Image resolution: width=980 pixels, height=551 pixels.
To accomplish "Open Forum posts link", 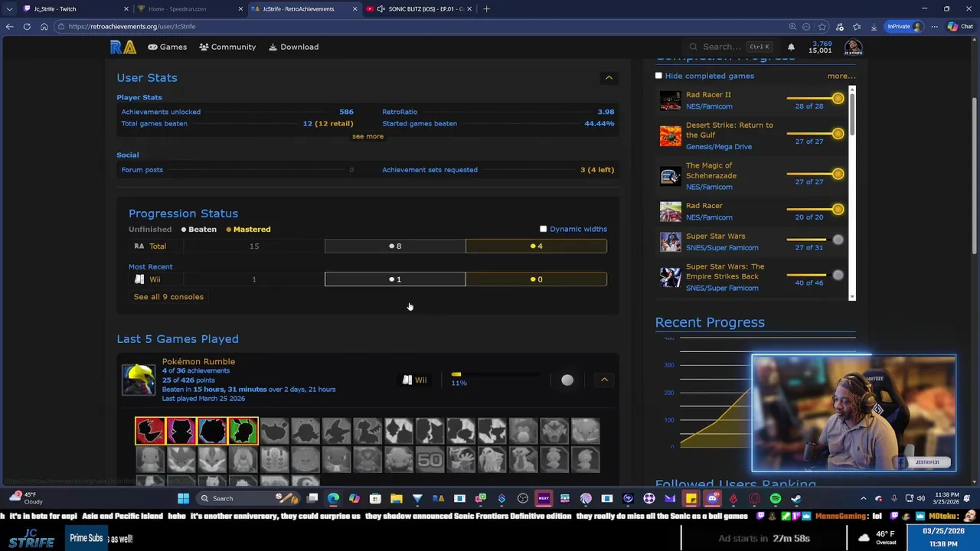I will pyautogui.click(x=142, y=170).
